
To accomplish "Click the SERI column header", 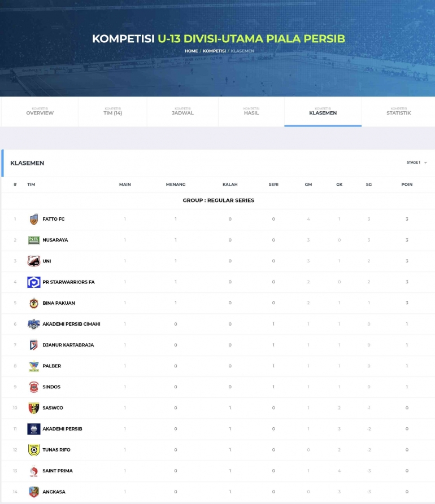I will (x=273, y=185).
